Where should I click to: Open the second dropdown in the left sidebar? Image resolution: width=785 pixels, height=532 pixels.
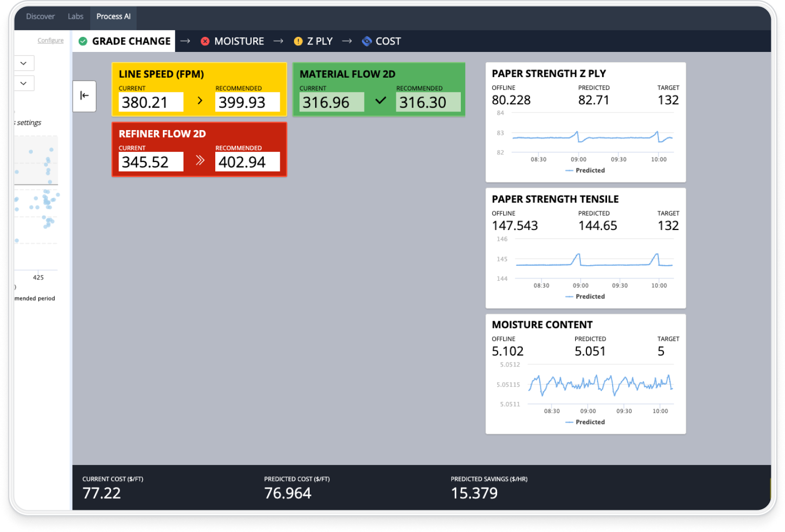pos(24,83)
